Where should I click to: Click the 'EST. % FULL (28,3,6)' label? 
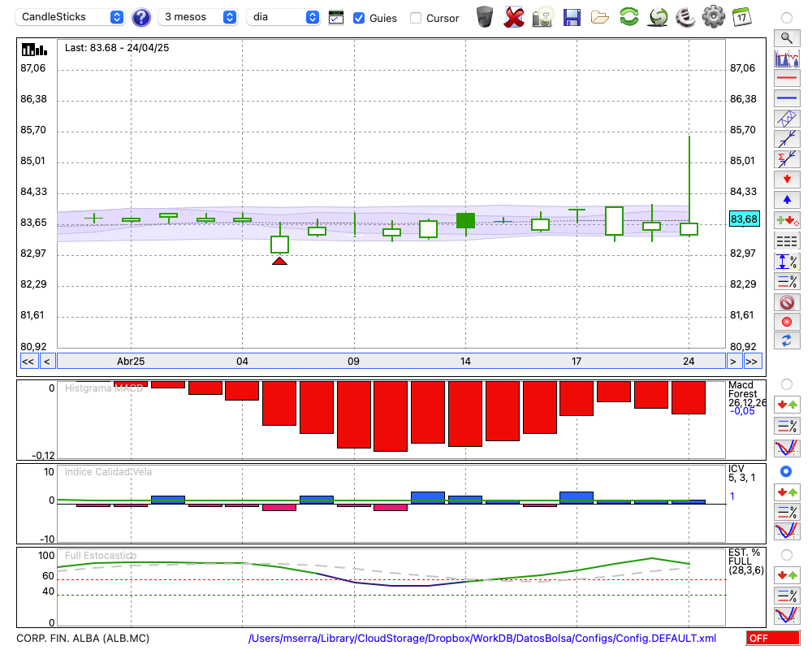(x=746, y=561)
